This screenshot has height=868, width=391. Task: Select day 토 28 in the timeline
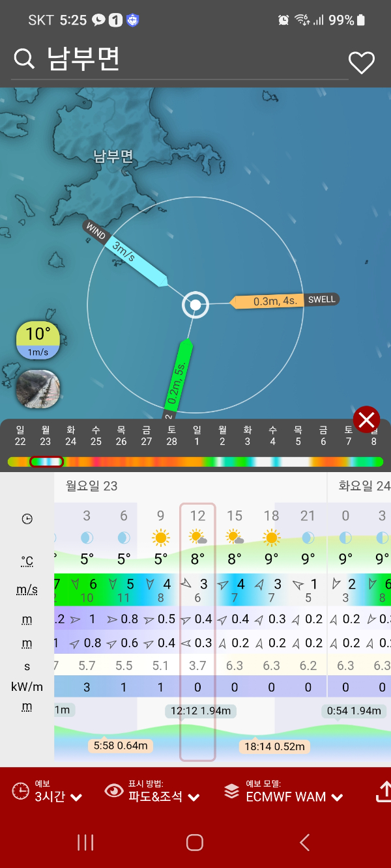click(x=172, y=436)
